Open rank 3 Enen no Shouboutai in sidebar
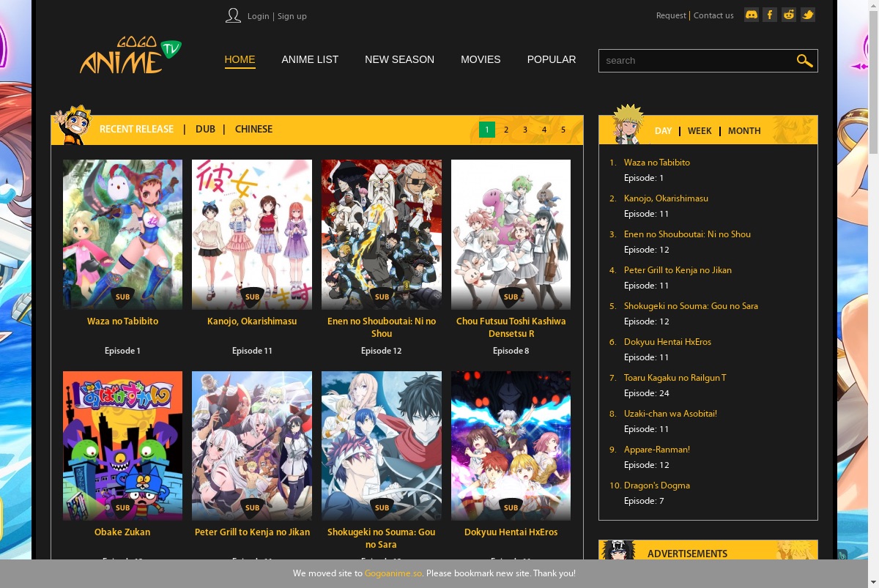 tap(687, 234)
